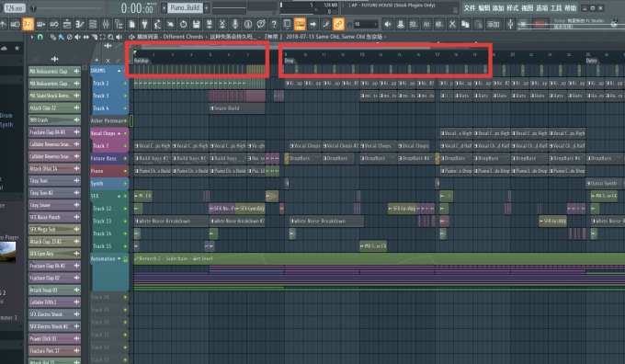This screenshot has height=364, width=625.
Task: Select the Snare Build clip on Track 4
Action: [237, 108]
